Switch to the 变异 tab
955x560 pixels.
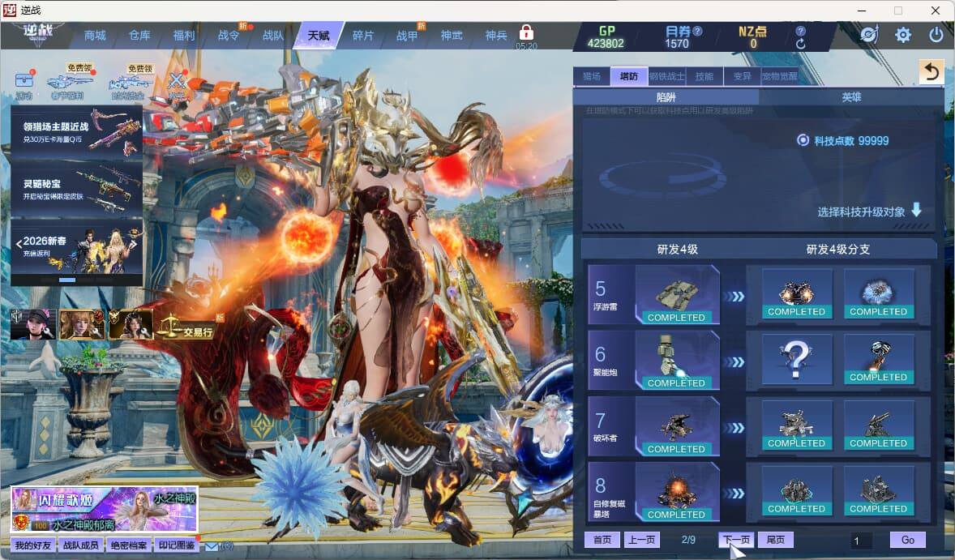click(x=742, y=76)
